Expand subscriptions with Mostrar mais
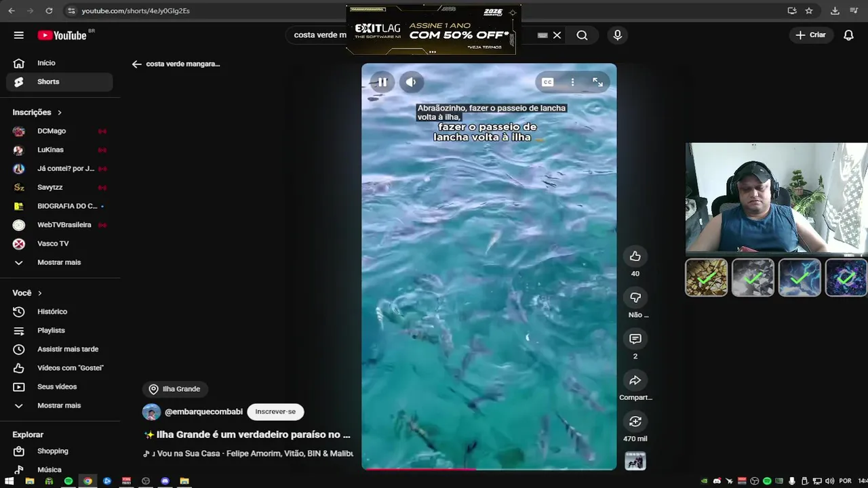The height and width of the screenshot is (488, 868). 60,262
